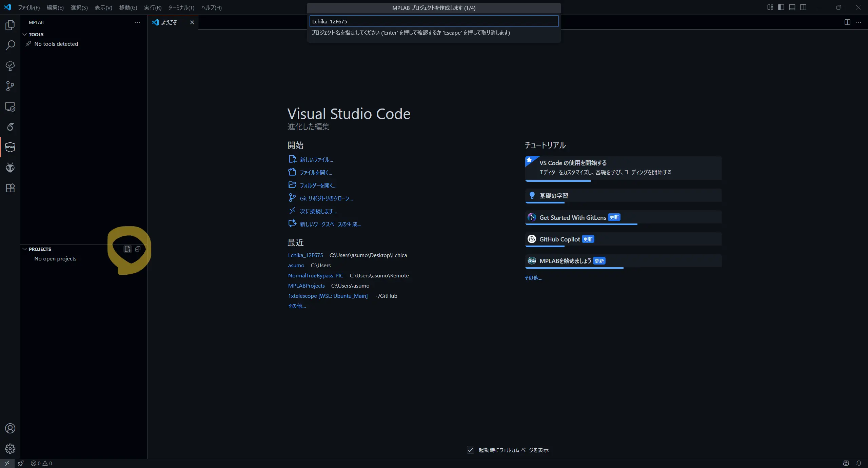This screenshot has width=868, height=468.
Task: Click the project name input field
Action: pyautogui.click(x=434, y=21)
